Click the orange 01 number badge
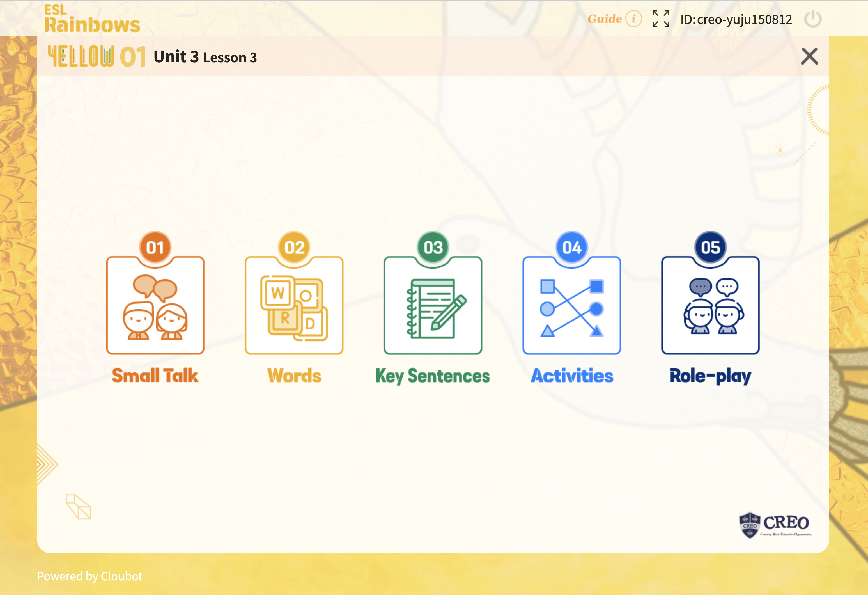This screenshot has width=868, height=595. click(155, 248)
